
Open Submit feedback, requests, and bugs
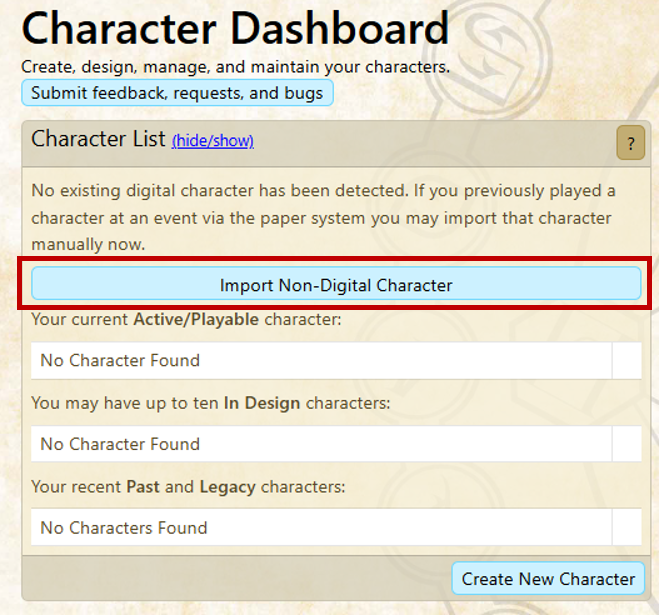[x=177, y=93]
